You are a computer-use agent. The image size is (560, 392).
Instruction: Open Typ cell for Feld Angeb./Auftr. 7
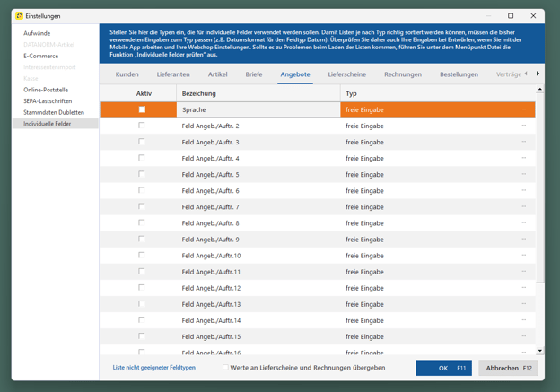click(x=438, y=207)
